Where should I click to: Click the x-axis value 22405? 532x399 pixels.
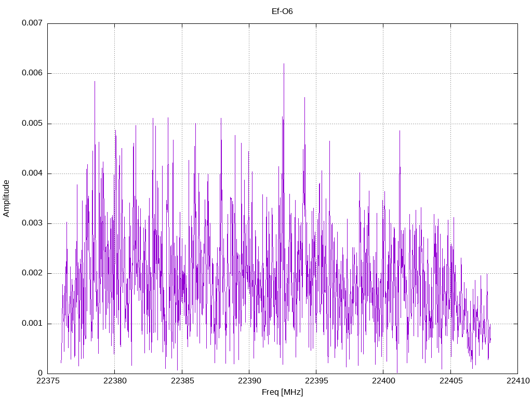(451, 381)
